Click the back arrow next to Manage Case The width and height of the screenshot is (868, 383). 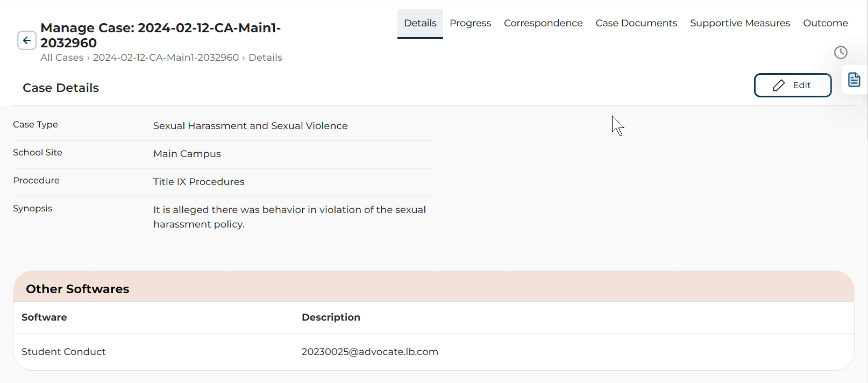point(27,40)
